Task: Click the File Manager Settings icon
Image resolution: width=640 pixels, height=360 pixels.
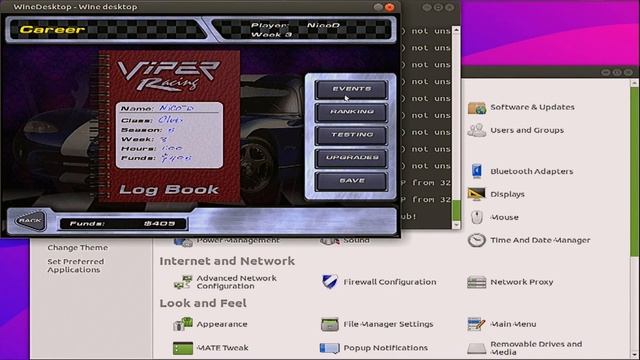Action: [x=329, y=324]
